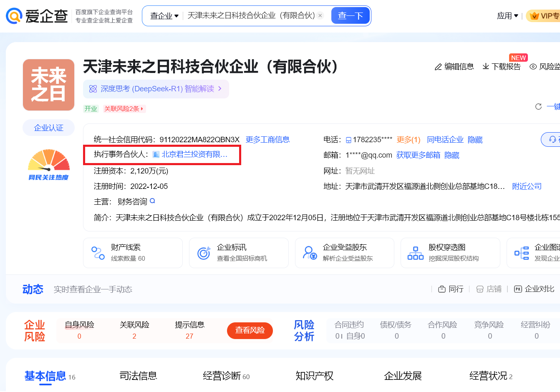Click the 企业受益股东 person icon
Screen dimensions: 560x392
tap(310, 253)
